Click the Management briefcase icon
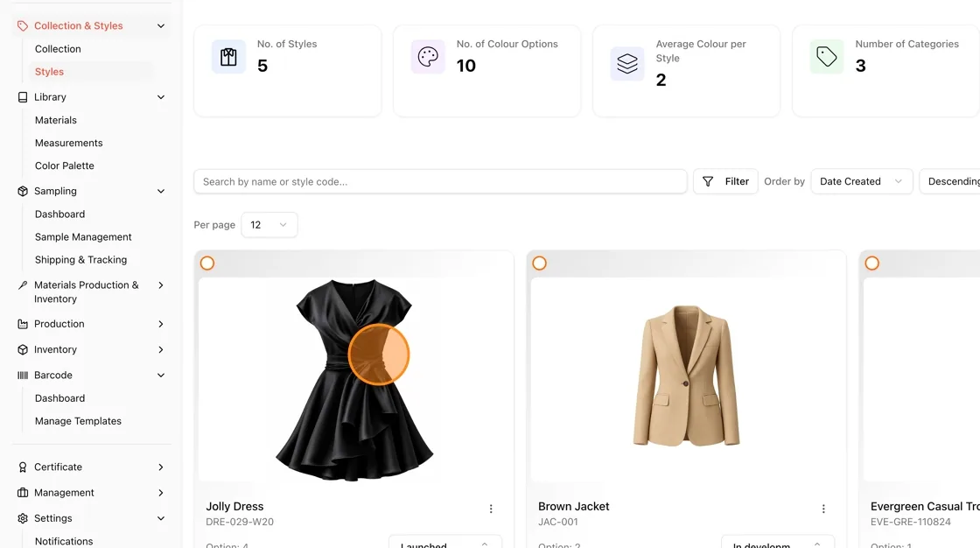Screen dimensions: 980x548 [x=23, y=493]
